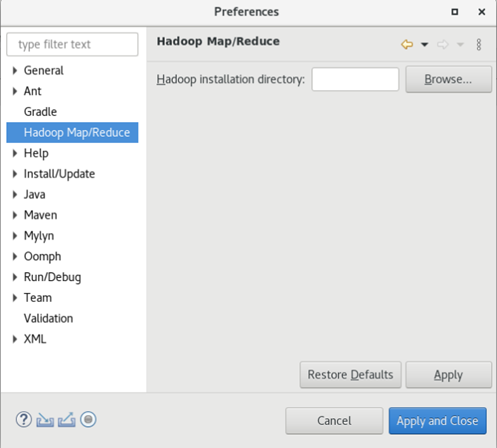Expand the Java tree node

[x=15, y=194]
